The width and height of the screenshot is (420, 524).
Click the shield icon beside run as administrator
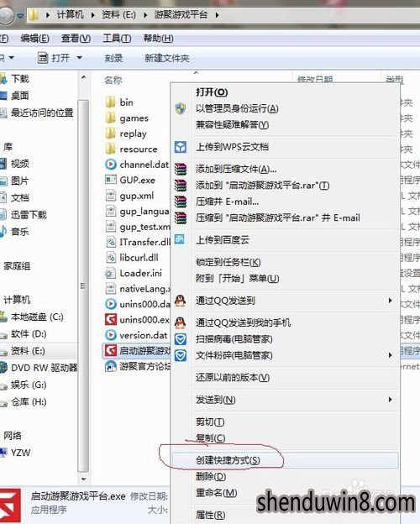pos(181,108)
